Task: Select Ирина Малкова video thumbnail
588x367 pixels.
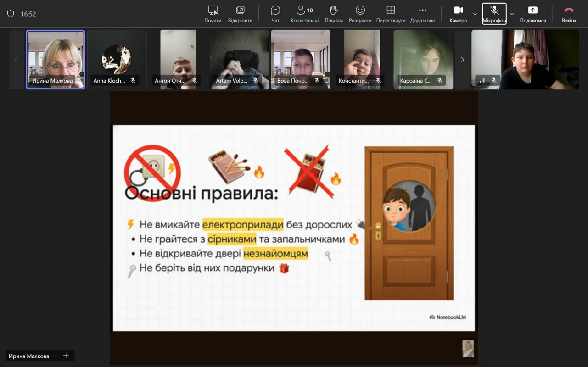Action: coord(56,59)
